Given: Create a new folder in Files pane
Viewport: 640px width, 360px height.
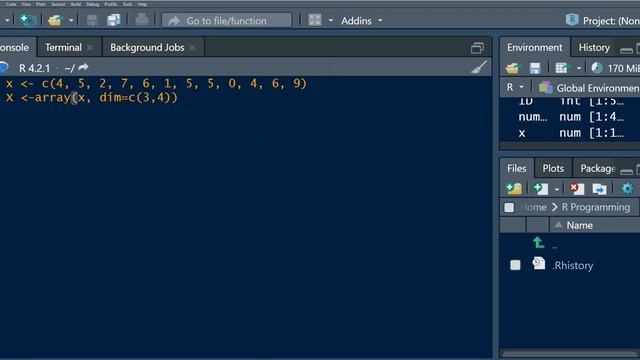Looking at the screenshot, I should tap(514, 188).
